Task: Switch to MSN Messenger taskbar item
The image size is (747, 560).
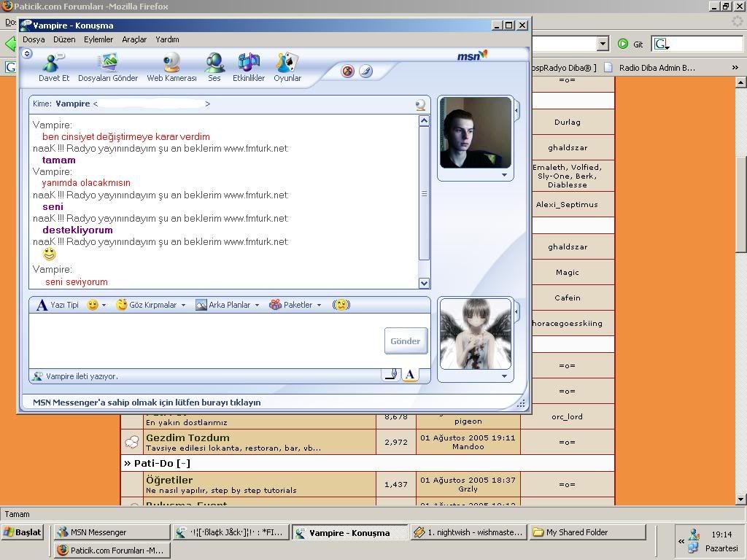Action: [x=112, y=532]
